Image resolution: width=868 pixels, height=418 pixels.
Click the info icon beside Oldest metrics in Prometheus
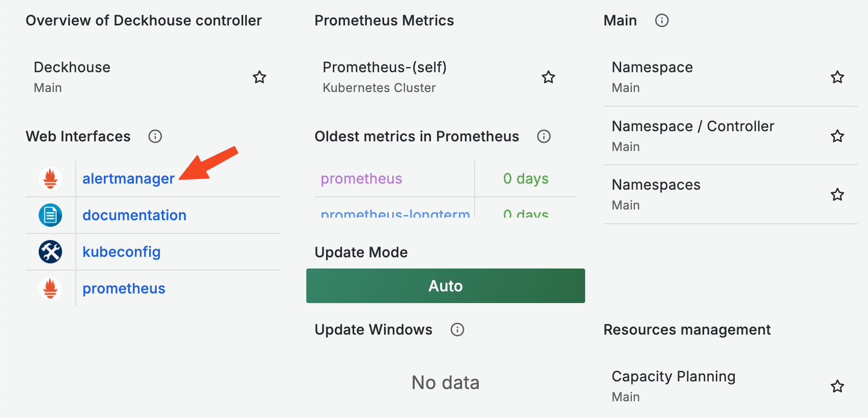tap(543, 136)
